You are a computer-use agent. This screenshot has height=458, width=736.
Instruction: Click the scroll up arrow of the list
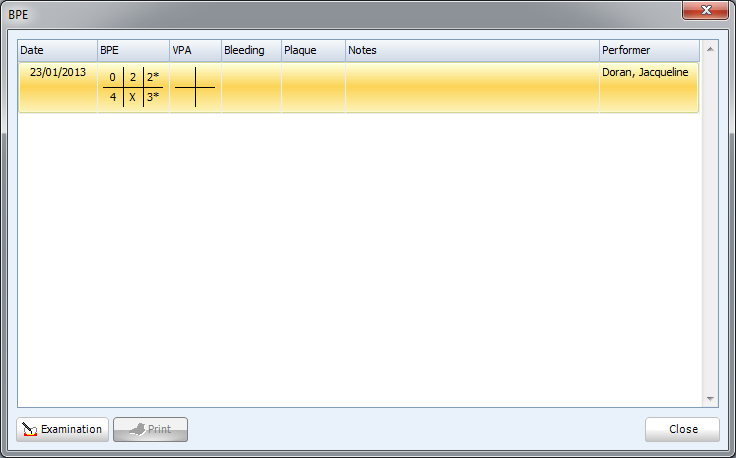[x=710, y=49]
